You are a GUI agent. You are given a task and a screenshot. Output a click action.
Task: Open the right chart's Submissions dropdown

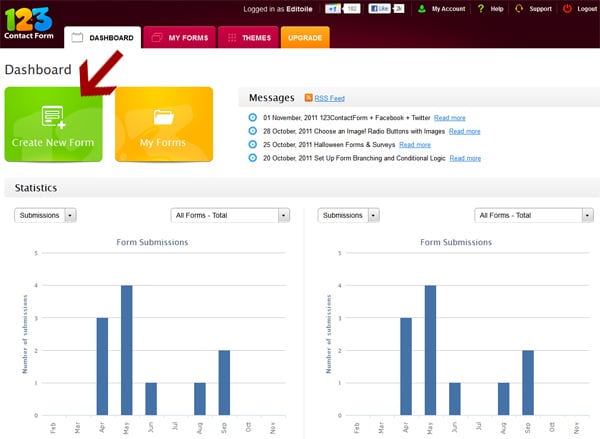point(349,215)
